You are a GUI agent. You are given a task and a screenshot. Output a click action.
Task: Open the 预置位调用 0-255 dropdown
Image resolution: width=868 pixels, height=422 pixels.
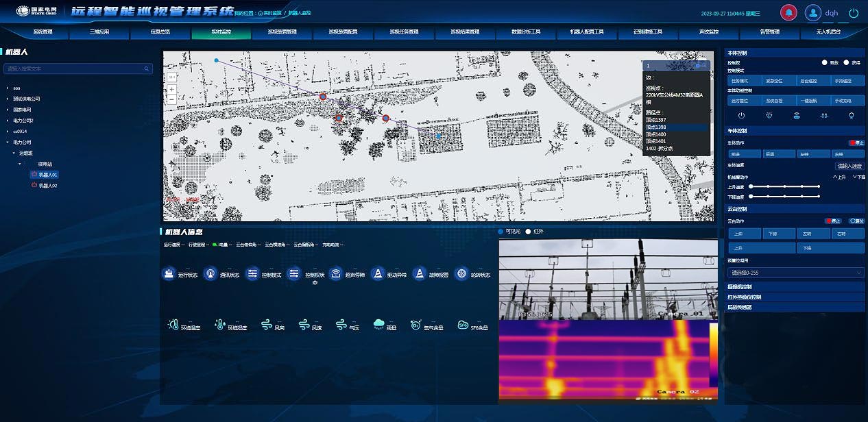pos(795,273)
